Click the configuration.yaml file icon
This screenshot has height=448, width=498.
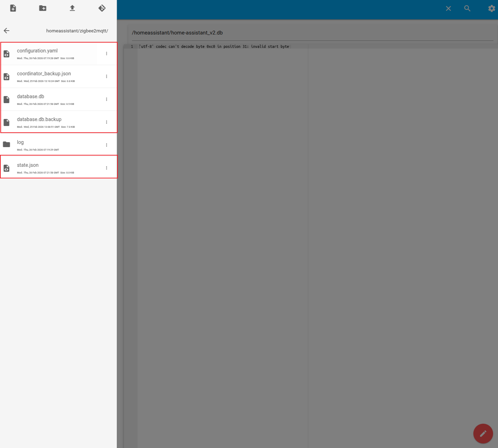coord(6,54)
